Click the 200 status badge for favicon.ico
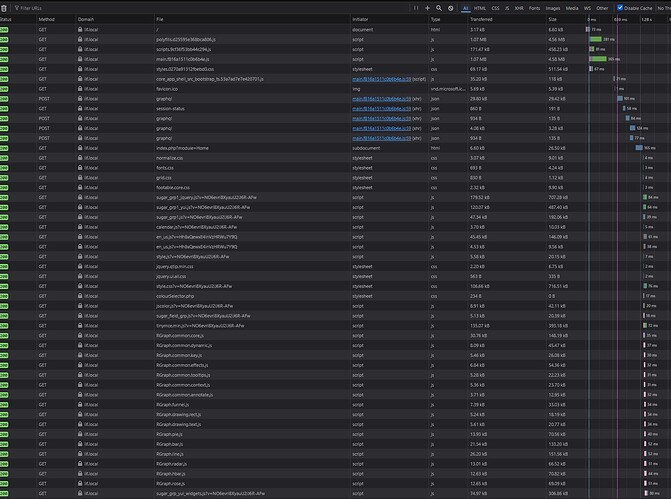The height and width of the screenshot is (499, 671). coord(5,88)
